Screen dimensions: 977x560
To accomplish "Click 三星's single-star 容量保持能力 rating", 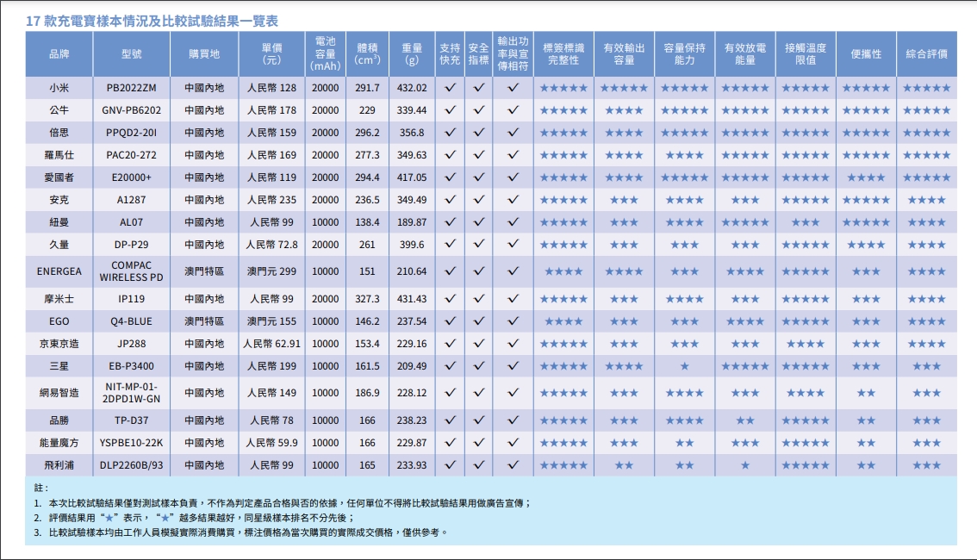I will (x=685, y=366).
